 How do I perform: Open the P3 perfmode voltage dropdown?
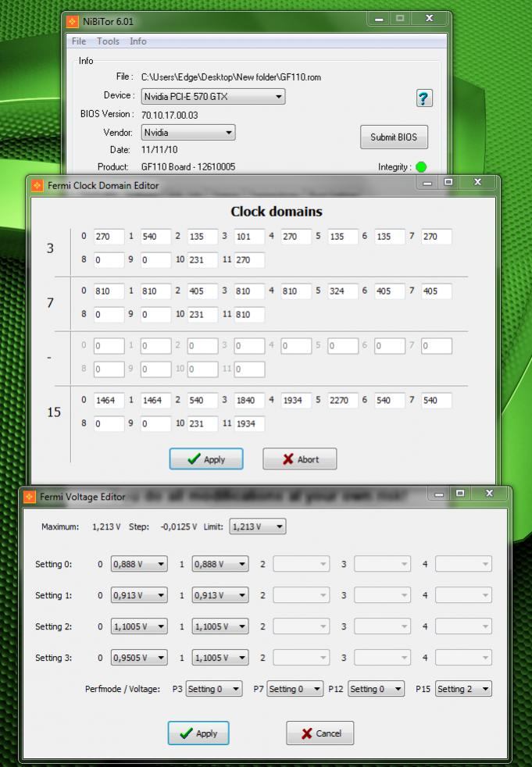pos(214,689)
